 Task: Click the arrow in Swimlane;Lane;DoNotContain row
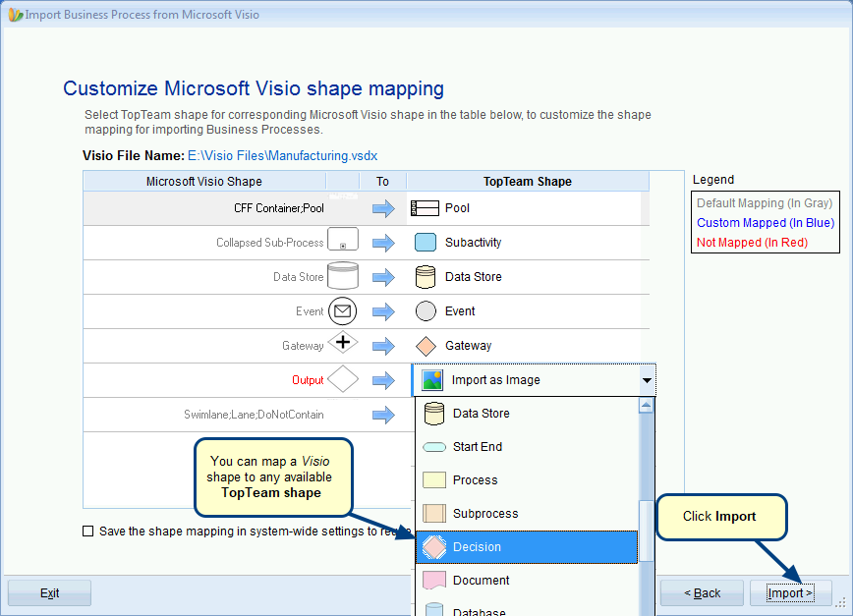pos(383,415)
